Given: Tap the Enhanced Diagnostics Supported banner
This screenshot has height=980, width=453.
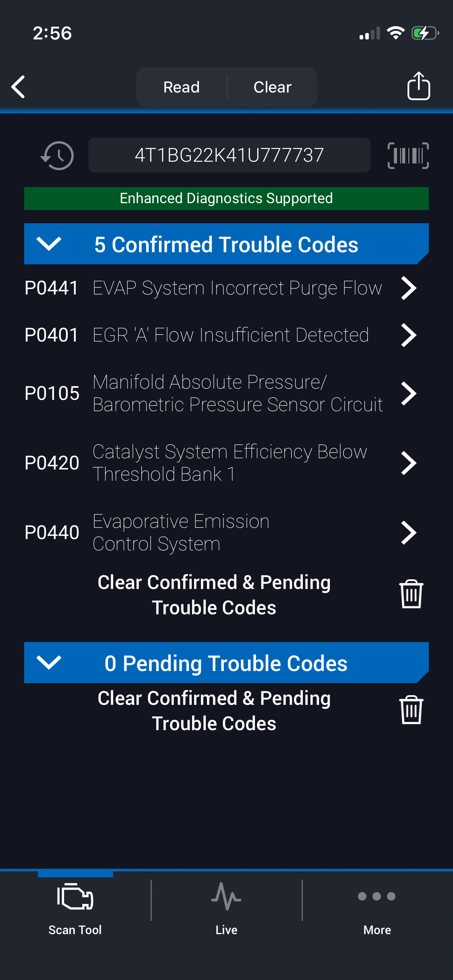Looking at the screenshot, I should (x=226, y=198).
